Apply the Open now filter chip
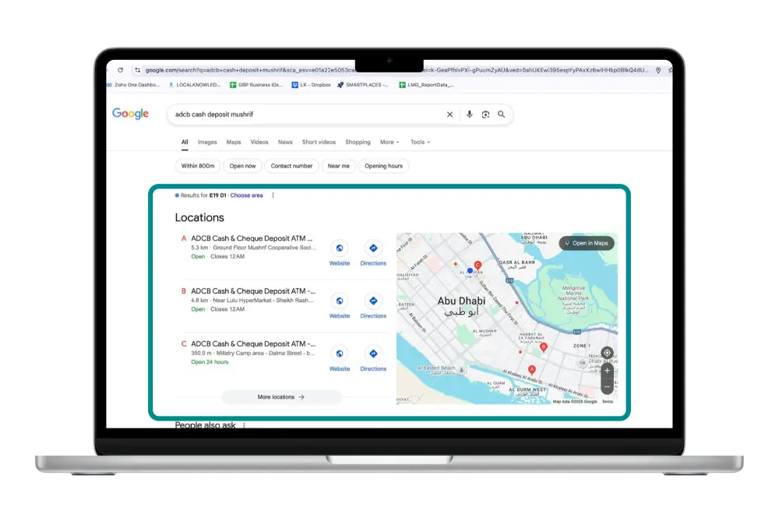Screen dimensions: 779x532 point(242,166)
